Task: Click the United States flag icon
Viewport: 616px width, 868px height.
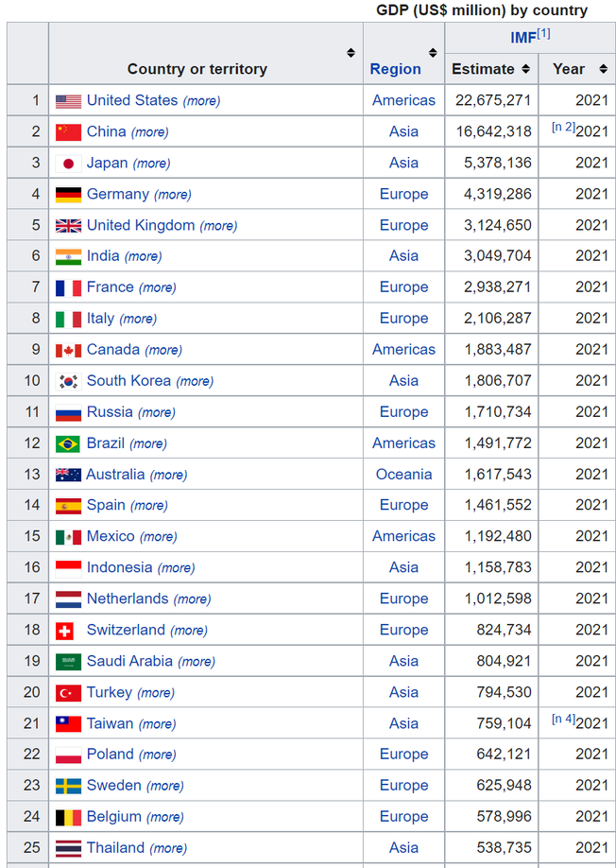Action: pos(69,101)
